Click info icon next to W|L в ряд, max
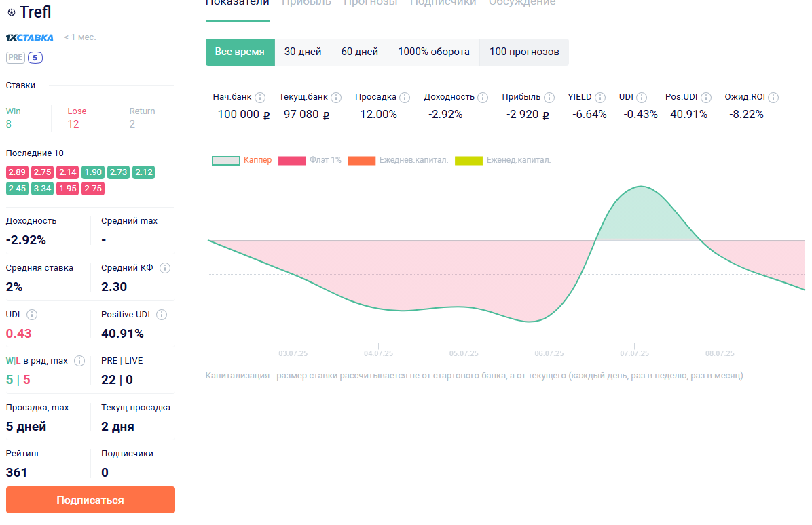812x525 pixels. 79,361
